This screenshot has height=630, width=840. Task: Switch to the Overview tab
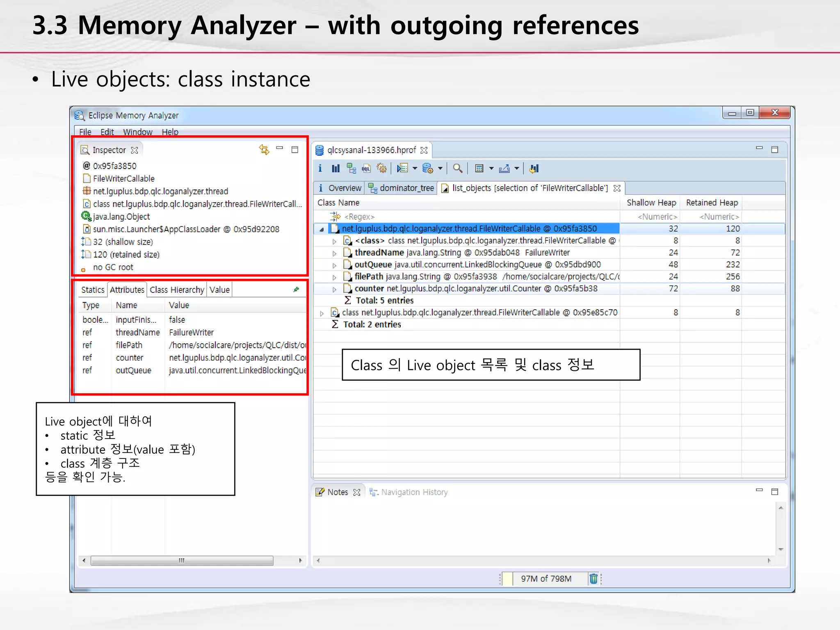tap(340, 188)
